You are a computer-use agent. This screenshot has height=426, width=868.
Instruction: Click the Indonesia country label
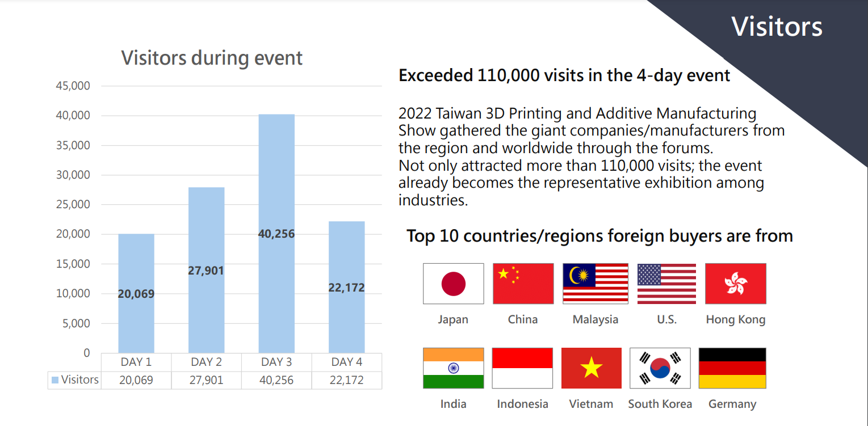pos(522,404)
